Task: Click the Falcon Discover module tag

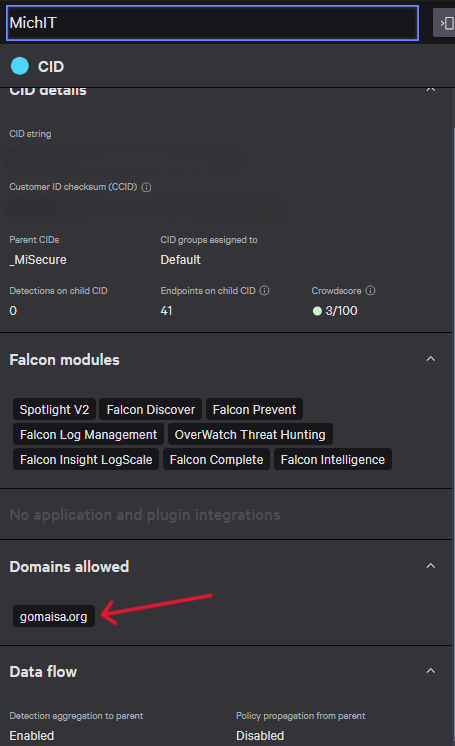Action: (150, 409)
